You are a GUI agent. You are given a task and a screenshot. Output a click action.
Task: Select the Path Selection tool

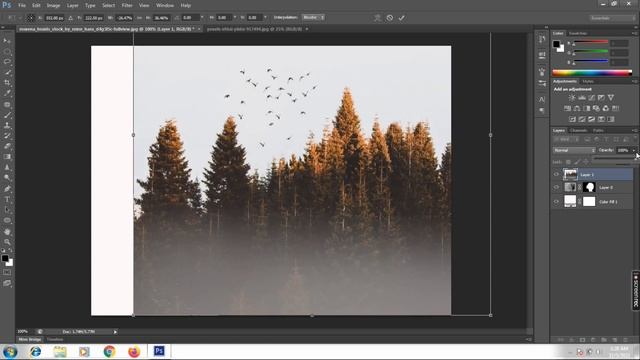coord(7,210)
